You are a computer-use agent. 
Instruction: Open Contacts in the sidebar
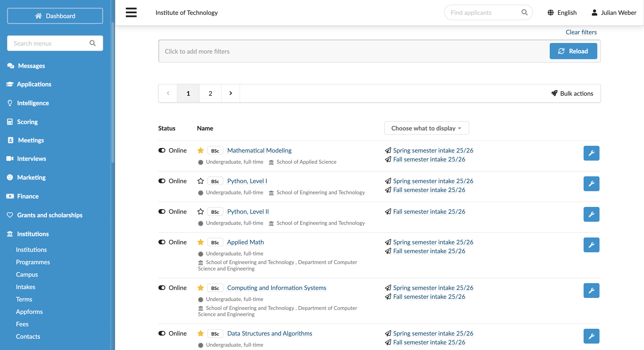click(x=28, y=336)
